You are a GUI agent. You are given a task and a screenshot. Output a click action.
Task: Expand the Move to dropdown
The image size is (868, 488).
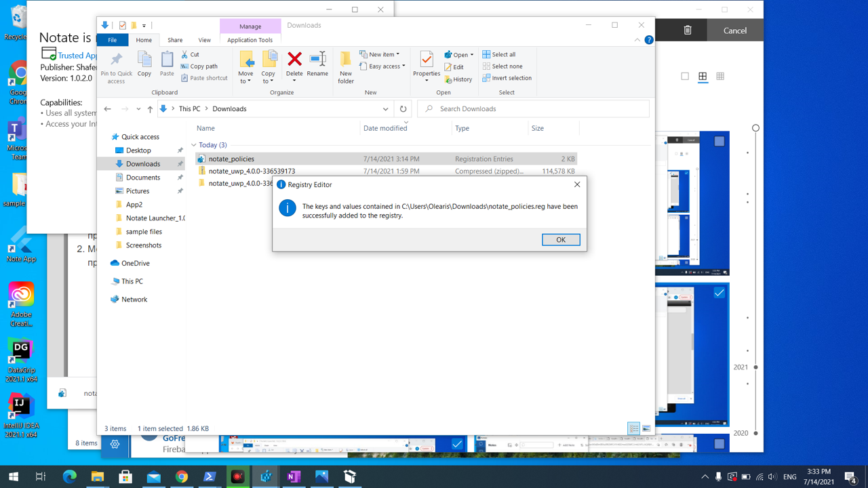[245, 77]
